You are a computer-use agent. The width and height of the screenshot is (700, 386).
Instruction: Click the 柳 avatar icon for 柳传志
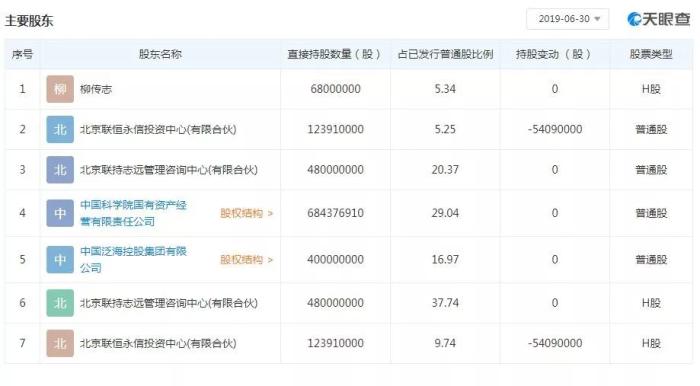click(60, 89)
